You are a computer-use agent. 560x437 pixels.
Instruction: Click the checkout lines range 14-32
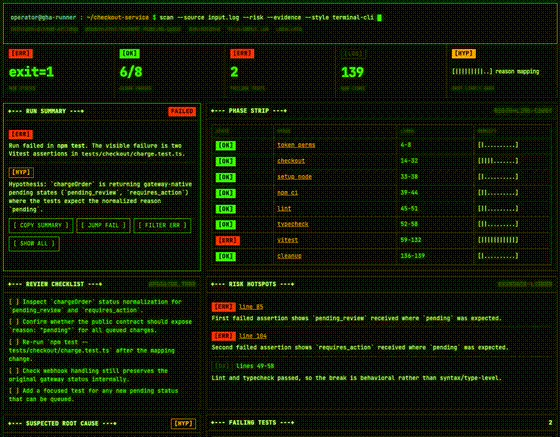(x=409, y=161)
